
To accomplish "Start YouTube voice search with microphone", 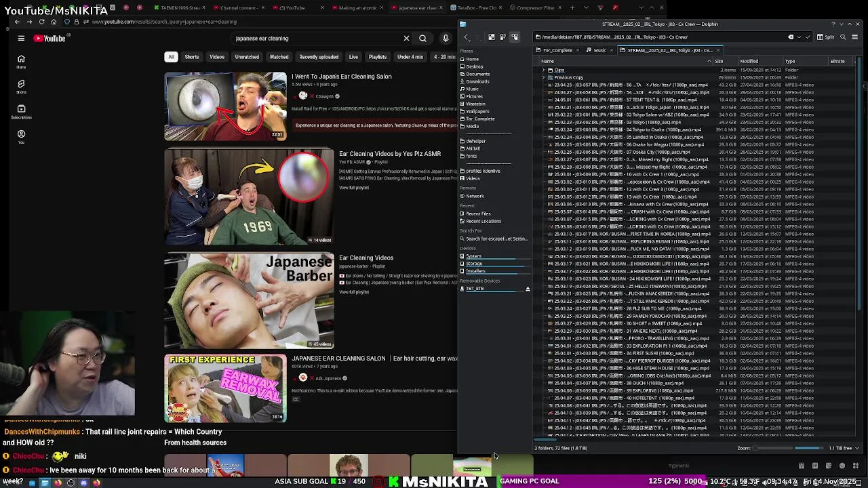I will [446, 39].
